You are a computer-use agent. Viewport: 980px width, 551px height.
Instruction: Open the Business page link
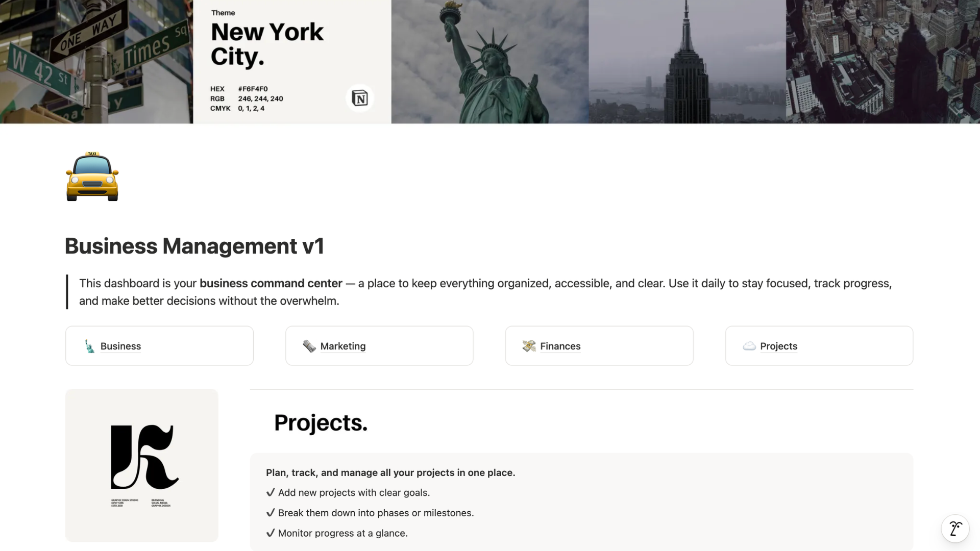pyautogui.click(x=120, y=346)
